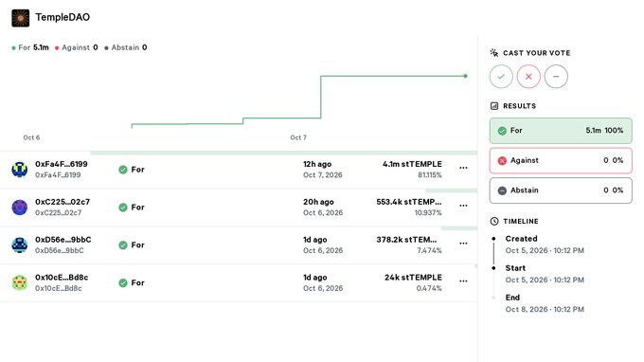Image resolution: width=644 pixels, height=362 pixels.
Task: Open avatar of voter 0xD56e...9bbC
Action: [x=19, y=244]
